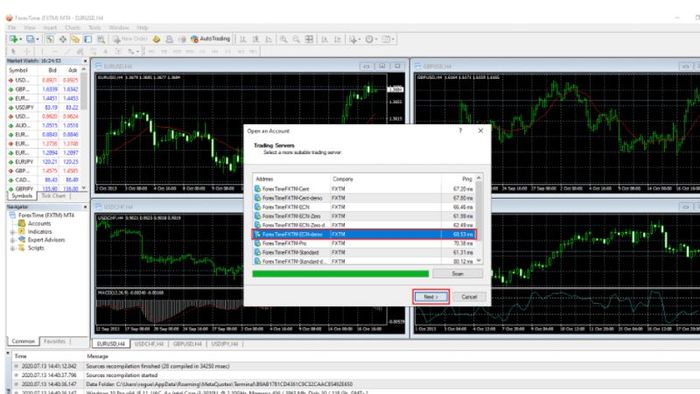Switch to the Favorites tab in Navigator
The width and height of the screenshot is (700, 394).
[x=54, y=341]
